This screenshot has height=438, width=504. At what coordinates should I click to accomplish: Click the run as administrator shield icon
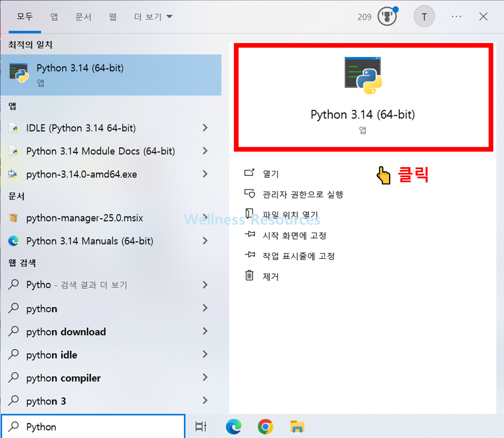click(x=249, y=193)
